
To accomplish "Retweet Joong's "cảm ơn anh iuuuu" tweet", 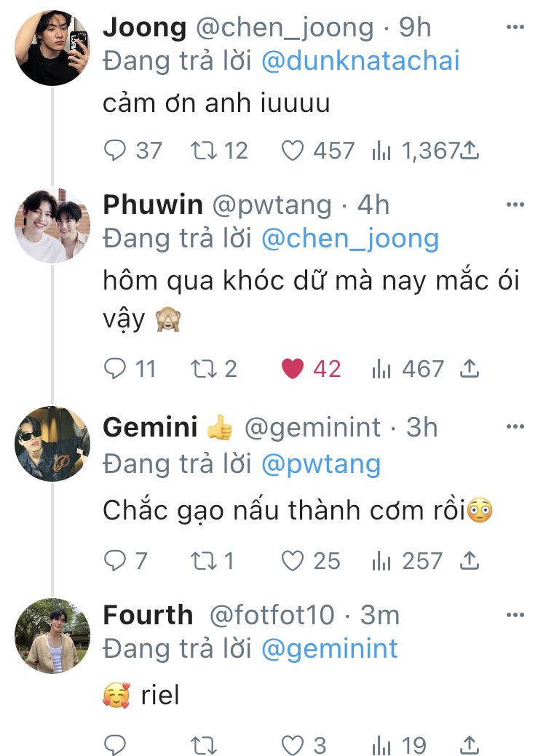I will 199,151.
